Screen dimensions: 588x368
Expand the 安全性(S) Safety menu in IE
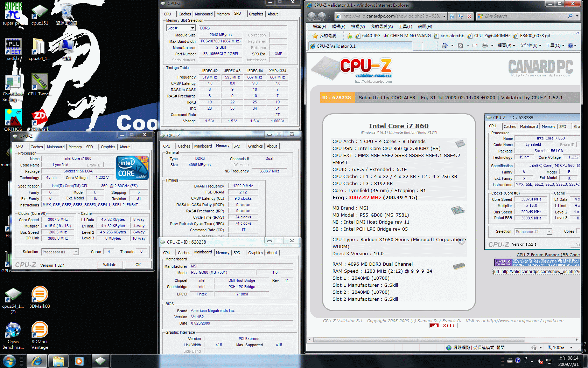point(531,46)
